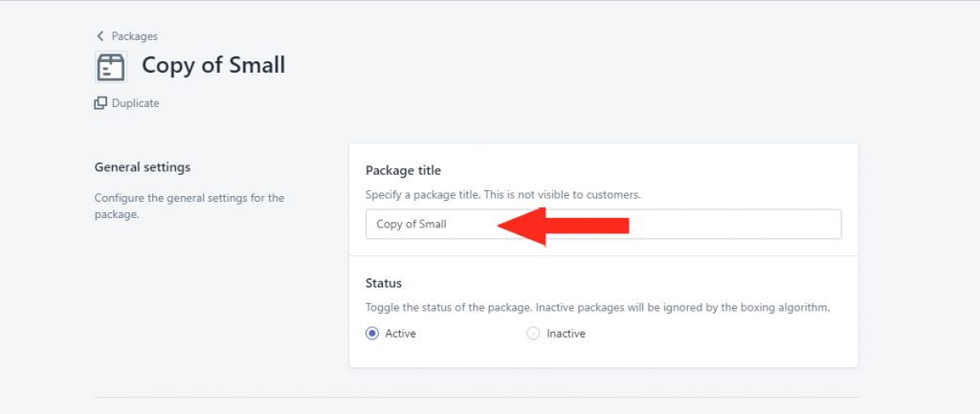Click the Active label text

tap(401, 334)
